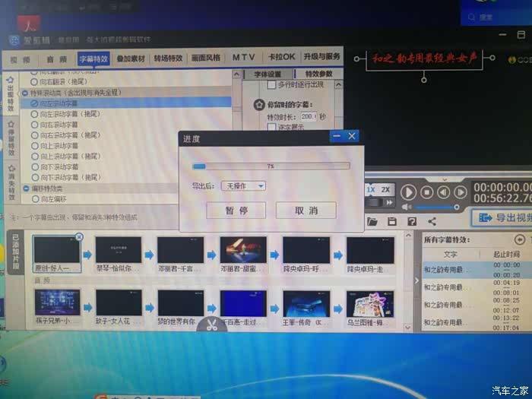Click the 特效时长 seconds input field
This screenshot has height=399, width=532.
(x=309, y=117)
